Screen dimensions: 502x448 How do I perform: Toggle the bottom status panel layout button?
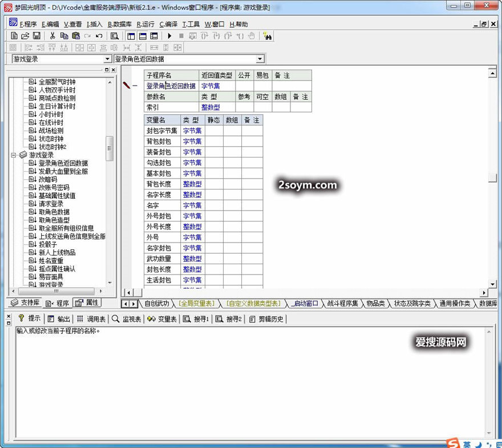[x=143, y=36]
